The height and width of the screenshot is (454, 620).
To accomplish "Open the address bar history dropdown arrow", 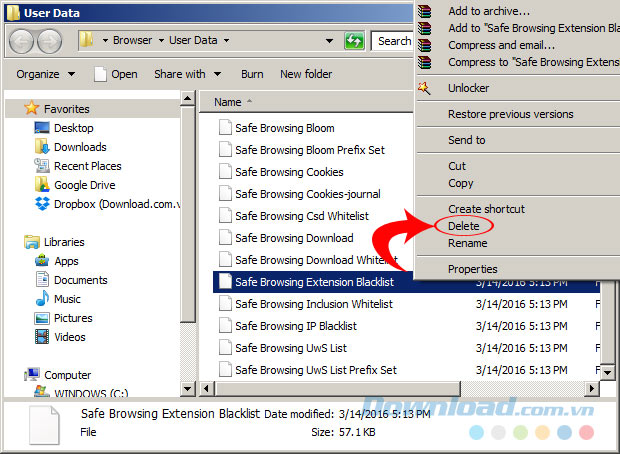I will click(x=329, y=41).
